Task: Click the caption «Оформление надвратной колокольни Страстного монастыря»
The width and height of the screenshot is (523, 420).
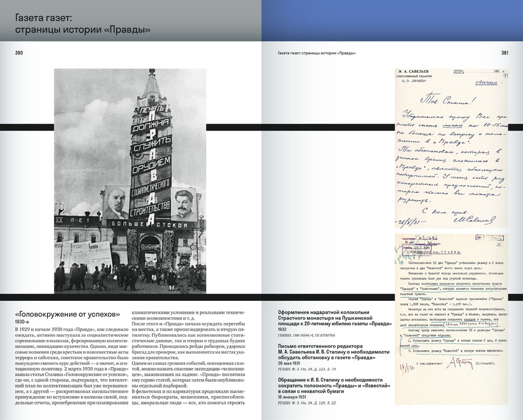Action: (x=335, y=318)
